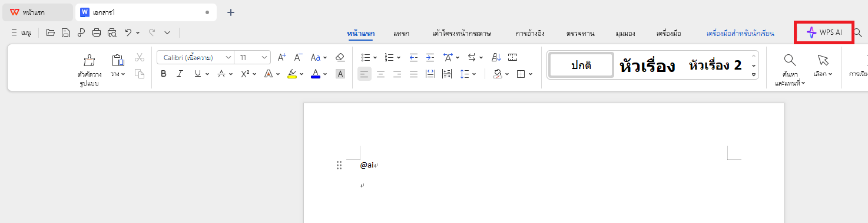Select Align Right

coord(397,74)
